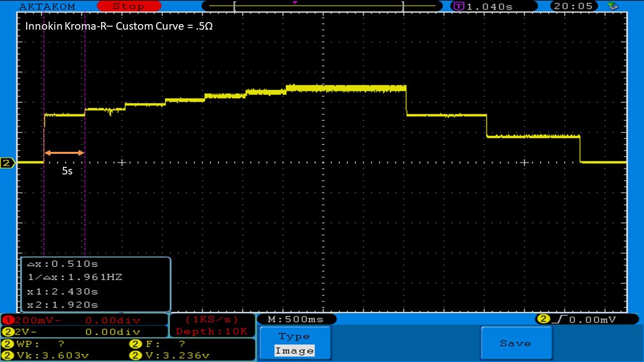The width and height of the screenshot is (644, 362).
Task: Click the cursor delta x 0.510s readout
Action: tap(63, 264)
